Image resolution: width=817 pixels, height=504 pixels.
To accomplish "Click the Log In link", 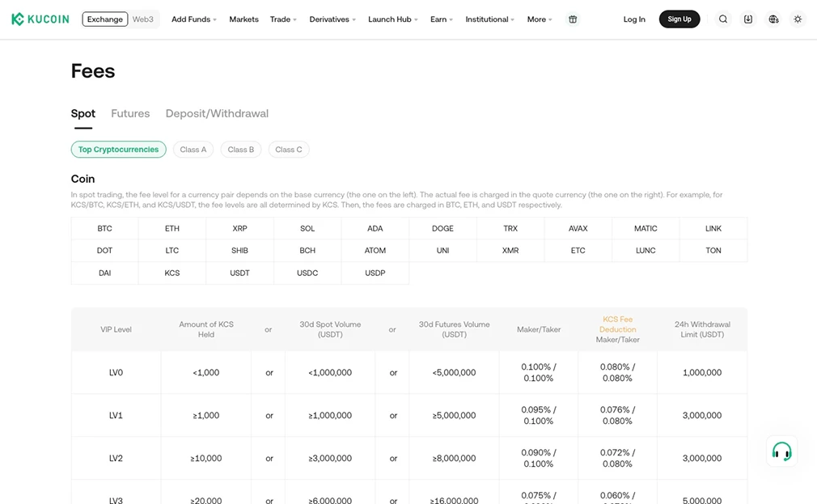I will point(634,19).
